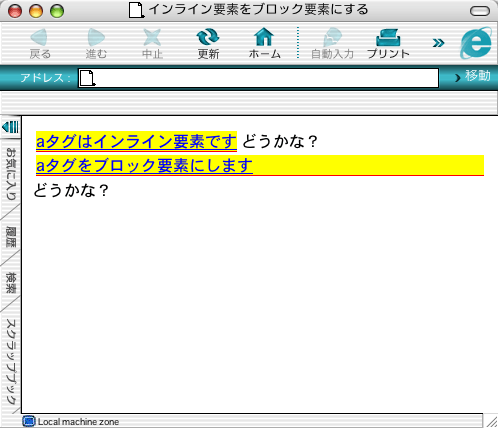The image size is (498, 428).
Task: Open the 履歴 history tab
Action: 11,237
